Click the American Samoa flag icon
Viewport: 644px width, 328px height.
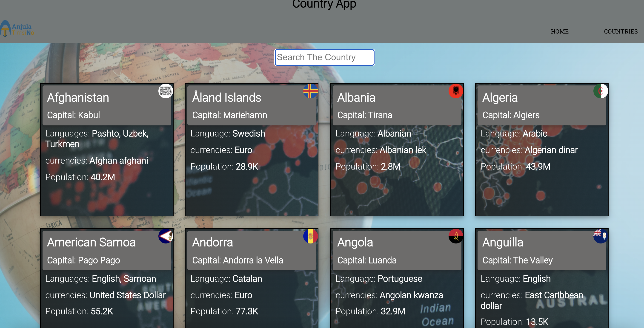pyautogui.click(x=166, y=236)
